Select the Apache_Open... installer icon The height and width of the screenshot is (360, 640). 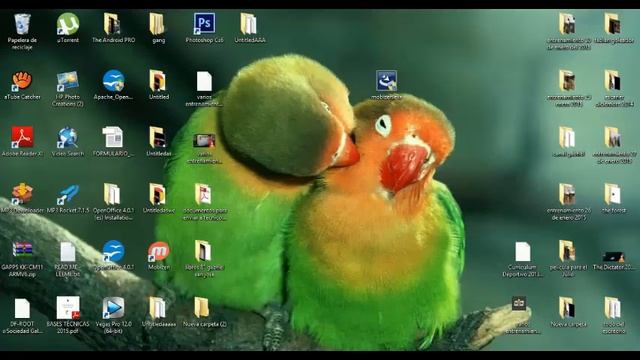(x=113, y=81)
